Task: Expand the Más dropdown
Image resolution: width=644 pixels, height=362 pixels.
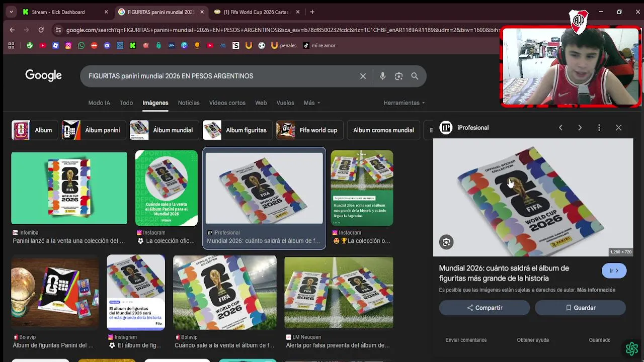Action: coord(311,103)
